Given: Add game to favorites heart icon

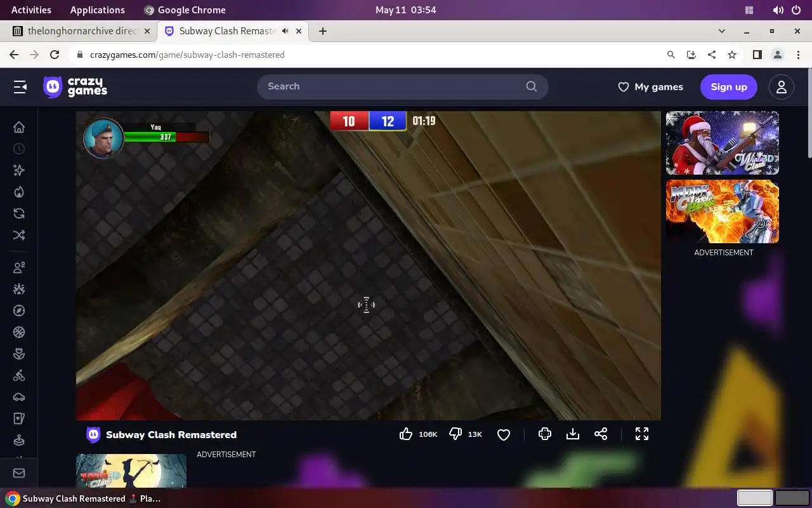Looking at the screenshot, I should point(504,434).
